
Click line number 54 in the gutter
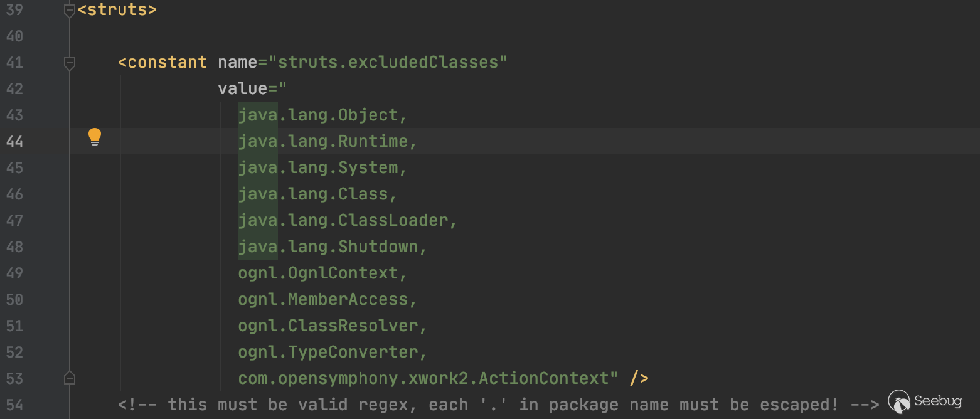[x=14, y=405]
